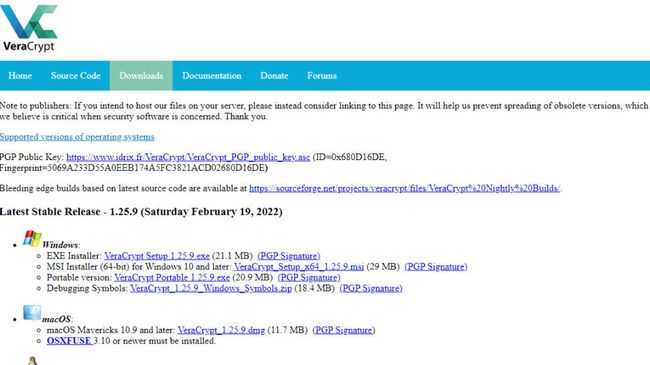Open the Documentation tab
Viewport: 650px width, 365px height.
pos(211,75)
